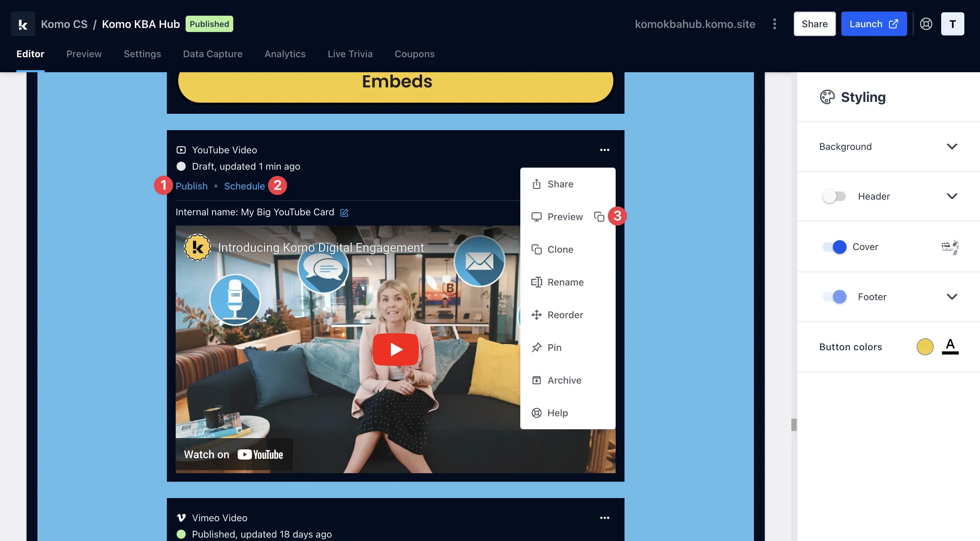Select the Editor tab

30,54
